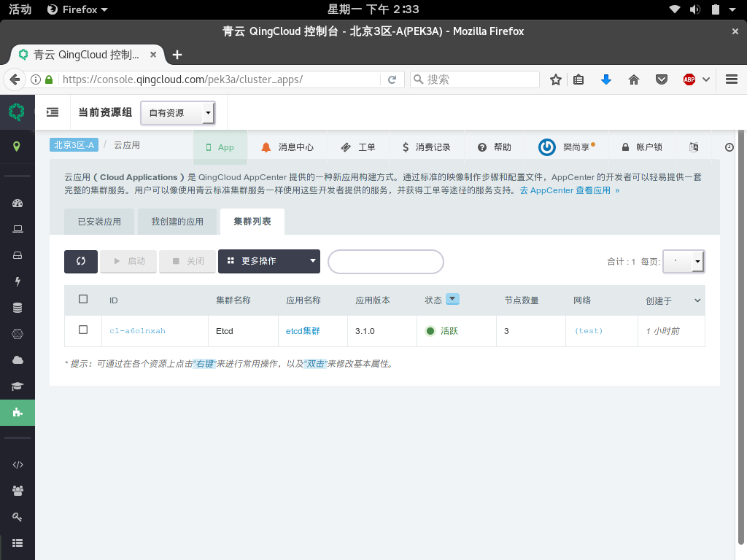Toggle the hamburger menu beside QingCloud logo

tap(51, 112)
